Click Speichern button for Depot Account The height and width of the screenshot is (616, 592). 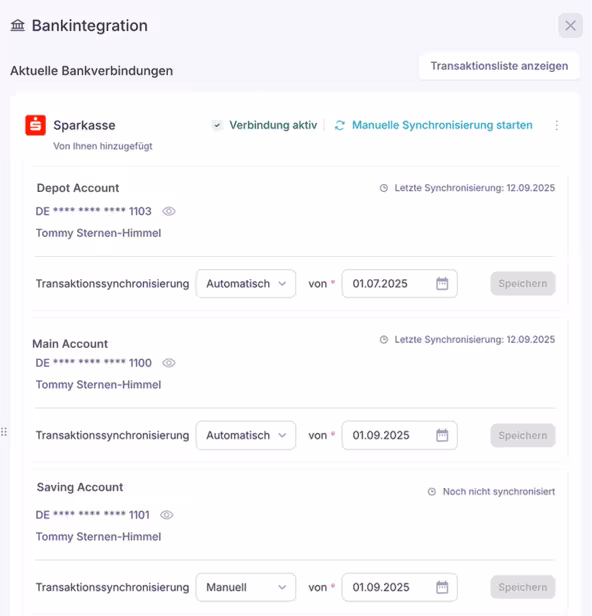pos(523,284)
